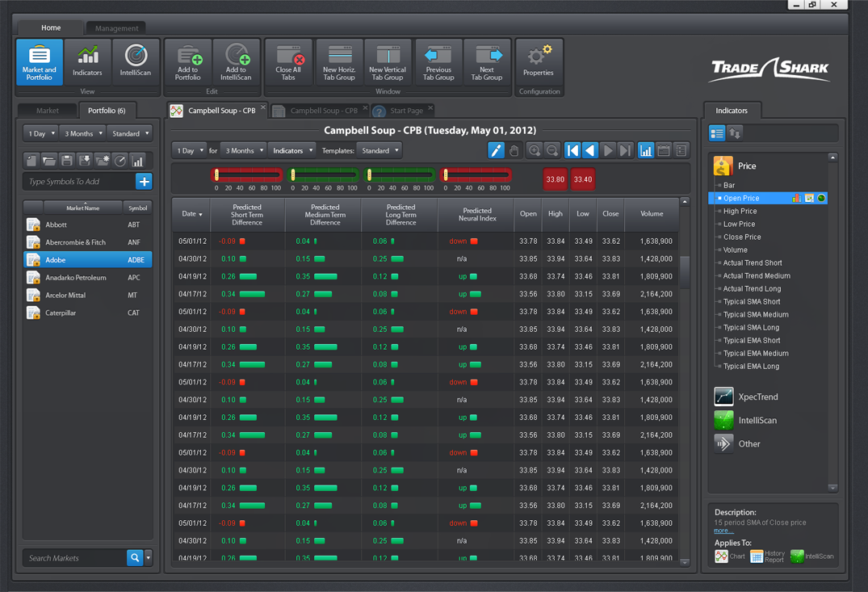
Task: Click the bar chart icon in portfolio toolbar
Action: (x=138, y=161)
